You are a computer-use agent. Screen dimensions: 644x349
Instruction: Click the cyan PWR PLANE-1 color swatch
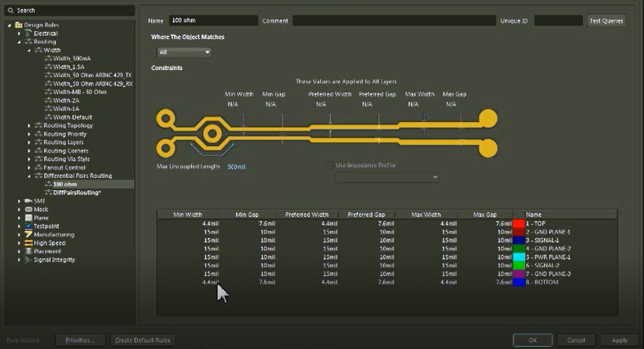(519, 257)
